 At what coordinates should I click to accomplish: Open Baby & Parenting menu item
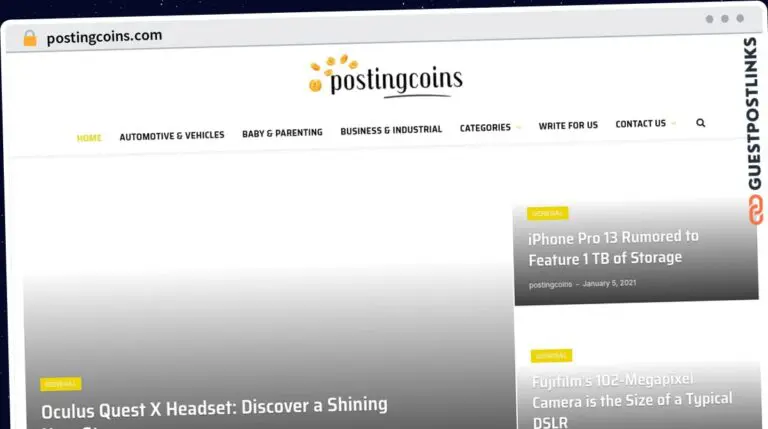(282, 133)
